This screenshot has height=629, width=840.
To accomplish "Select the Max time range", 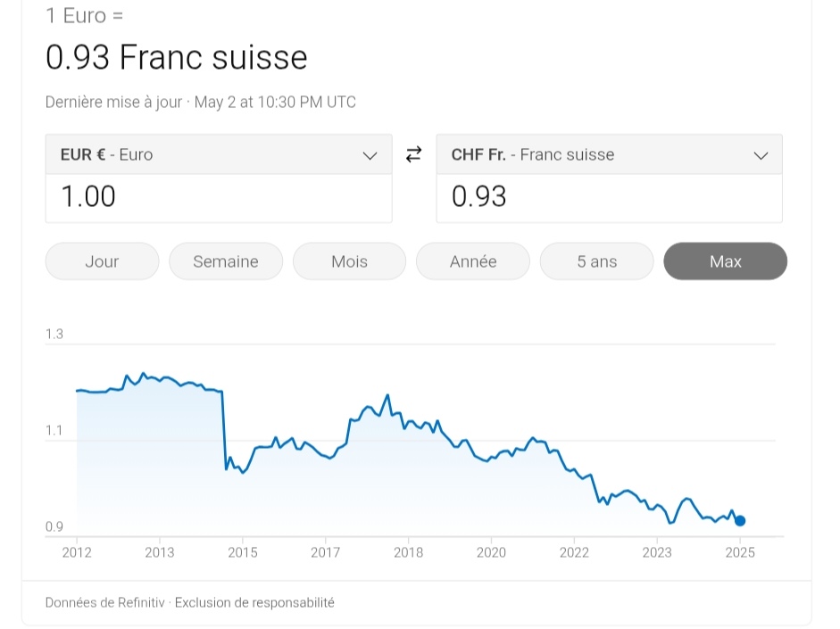I will (726, 261).
